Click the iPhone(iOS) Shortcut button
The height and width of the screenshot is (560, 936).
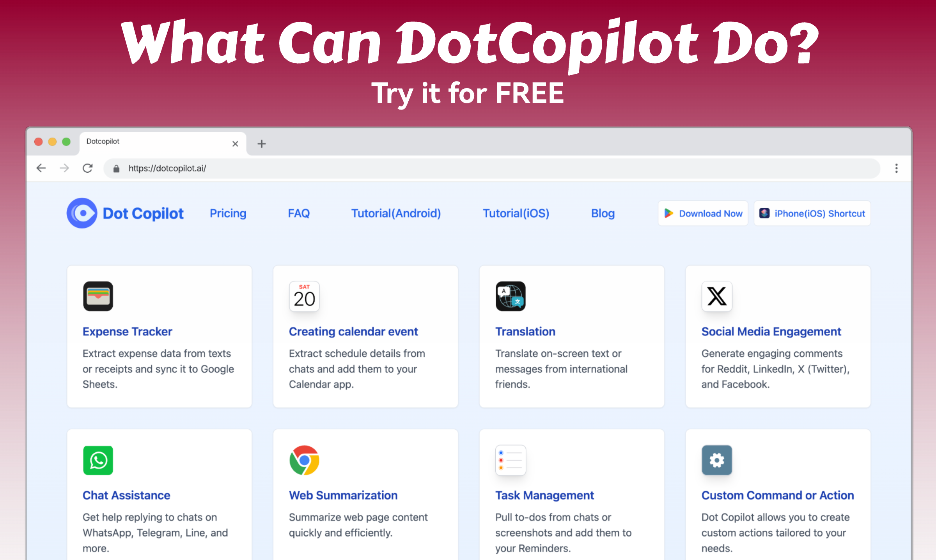click(x=812, y=213)
